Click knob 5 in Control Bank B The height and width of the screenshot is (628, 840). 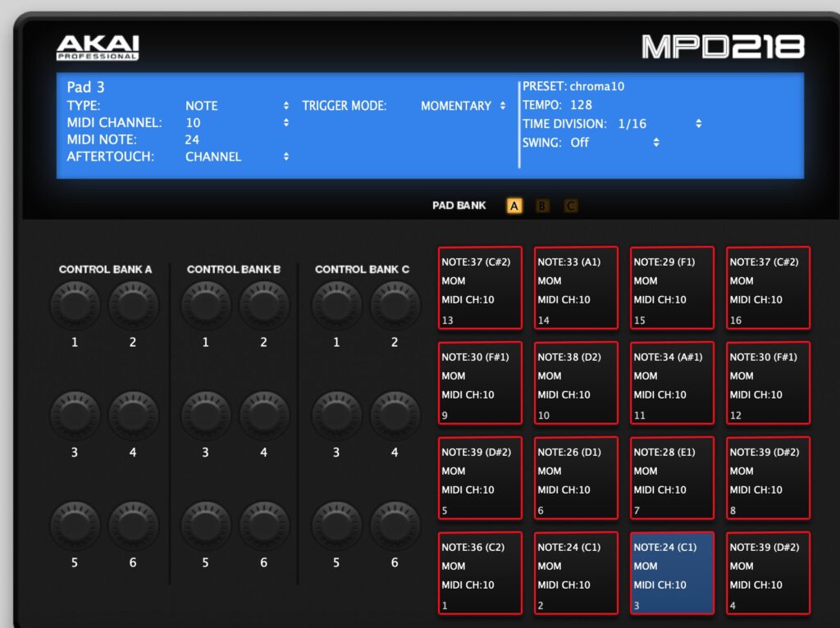206,526
